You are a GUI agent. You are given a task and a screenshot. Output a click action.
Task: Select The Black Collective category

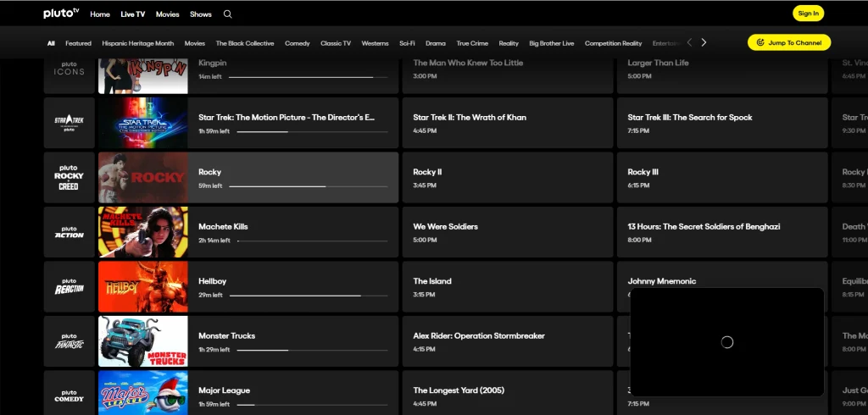(x=245, y=43)
